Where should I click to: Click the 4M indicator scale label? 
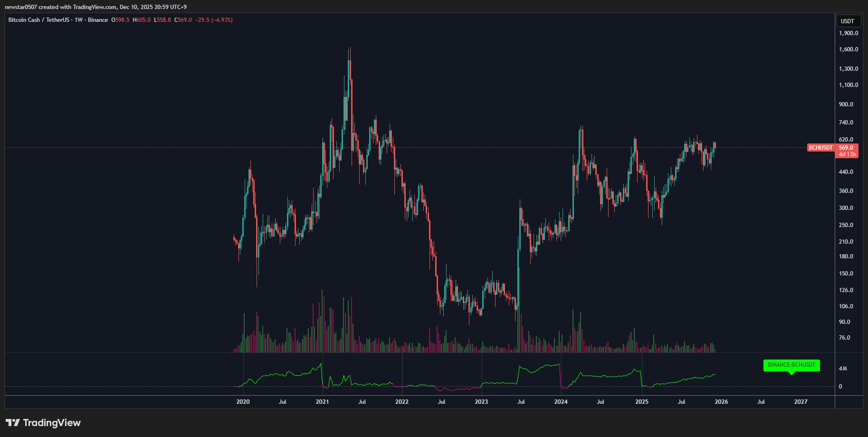coord(843,369)
